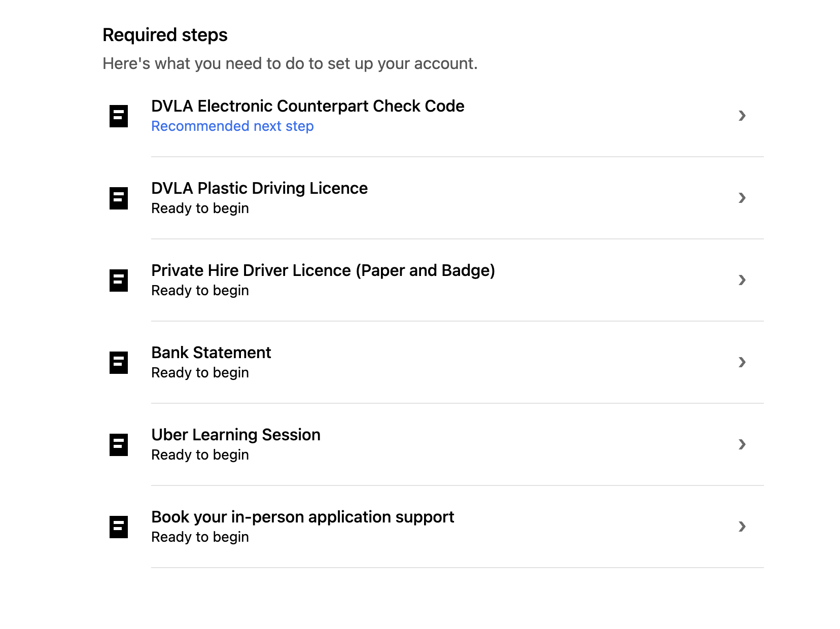Expand Private Hire Driver Licence chevron
The height and width of the screenshot is (629, 840).
coord(742,280)
